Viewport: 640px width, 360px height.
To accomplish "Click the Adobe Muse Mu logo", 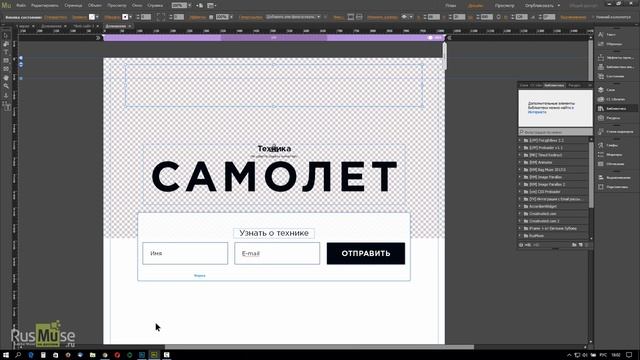I will pyautogui.click(x=7, y=5).
